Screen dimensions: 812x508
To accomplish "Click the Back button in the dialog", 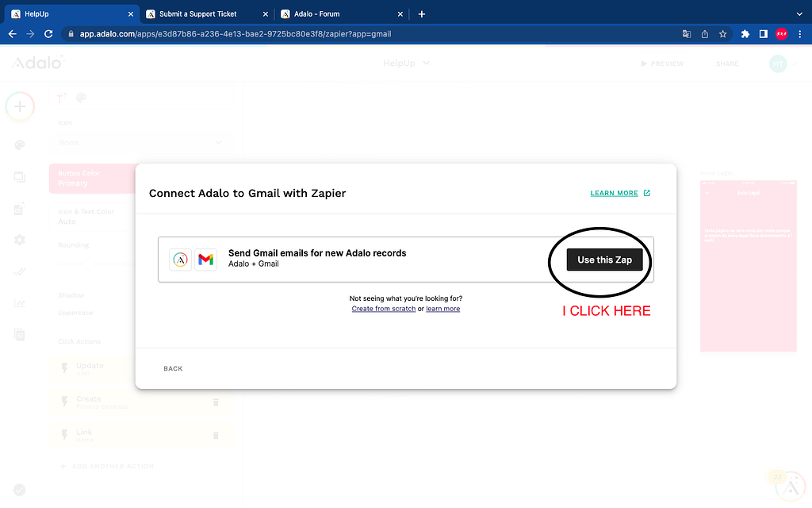I will click(173, 368).
